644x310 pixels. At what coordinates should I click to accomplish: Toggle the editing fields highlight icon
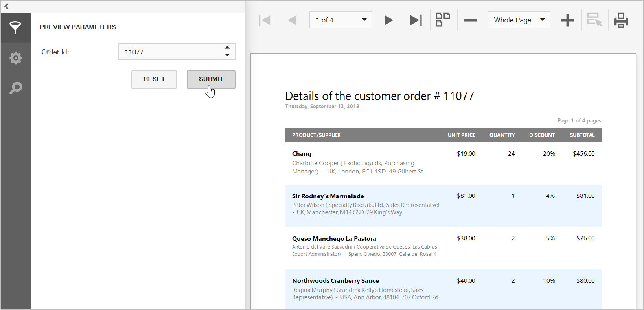[x=594, y=20]
